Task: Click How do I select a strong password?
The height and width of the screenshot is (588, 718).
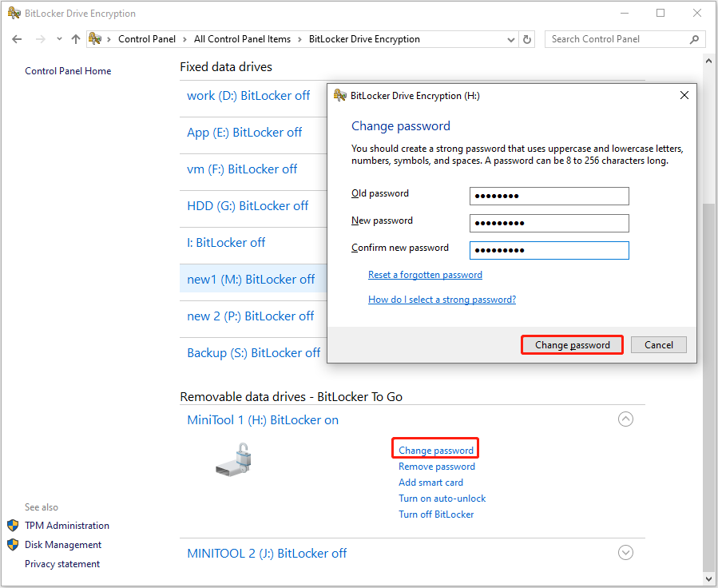Action: coord(442,301)
